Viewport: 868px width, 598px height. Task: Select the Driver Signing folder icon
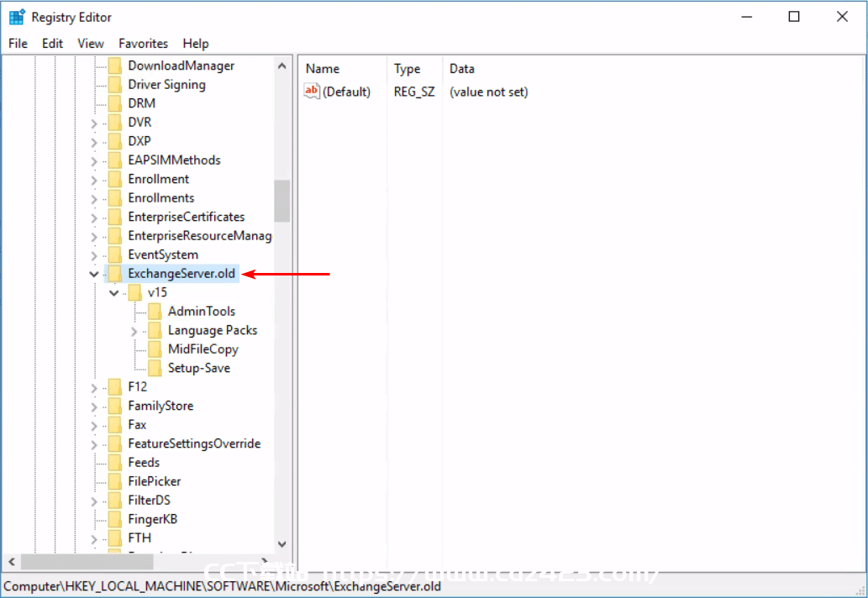[x=115, y=85]
